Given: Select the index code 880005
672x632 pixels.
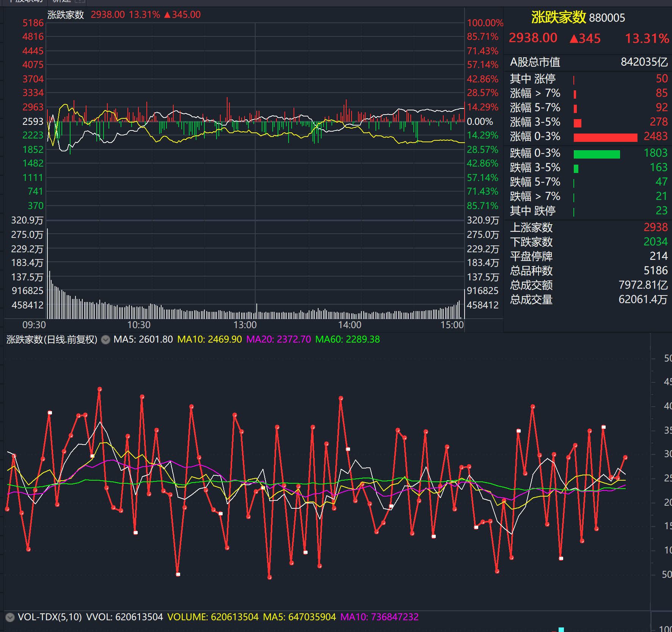Looking at the screenshot, I should [x=607, y=18].
